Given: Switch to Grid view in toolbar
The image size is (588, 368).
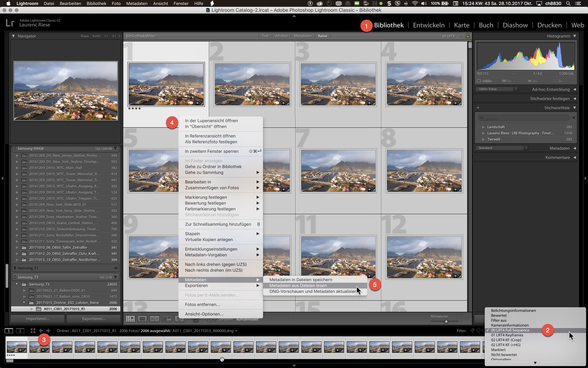Looking at the screenshot, I should pos(130,319).
